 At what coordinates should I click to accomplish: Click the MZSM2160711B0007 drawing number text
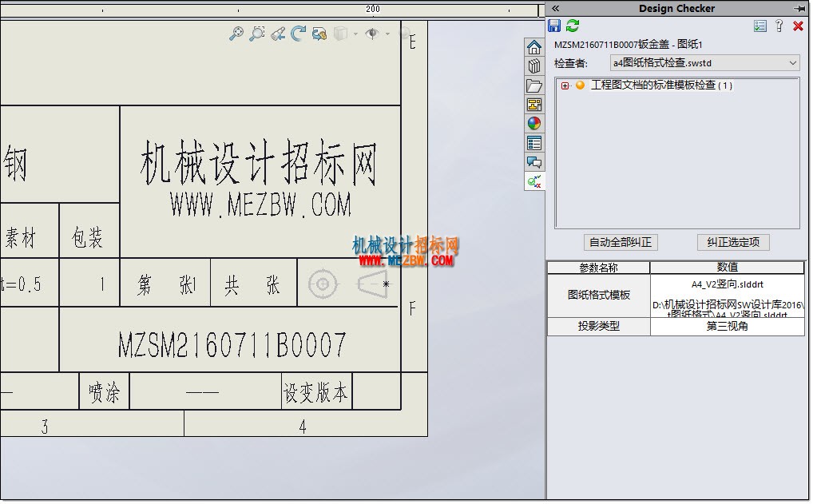pos(232,345)
